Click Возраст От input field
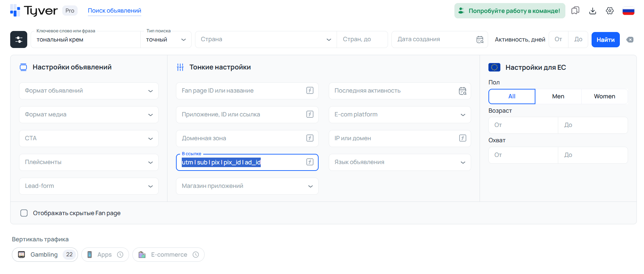This screenshot has height=274, width=644. 523,125
